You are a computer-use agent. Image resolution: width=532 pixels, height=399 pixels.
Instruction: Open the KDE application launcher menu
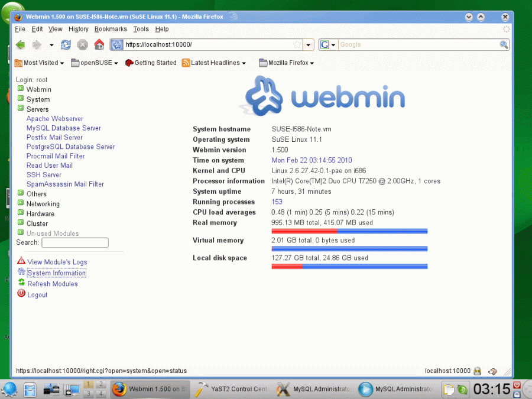[x=9, y=389]
